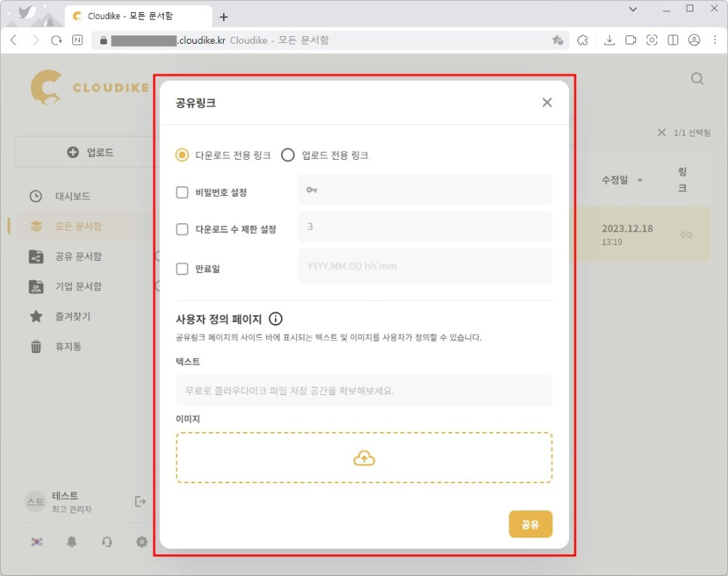Click the 링크 column header
Image resolution: width=728 pixels, height=576 pixels.
click(x=682, y=179)
